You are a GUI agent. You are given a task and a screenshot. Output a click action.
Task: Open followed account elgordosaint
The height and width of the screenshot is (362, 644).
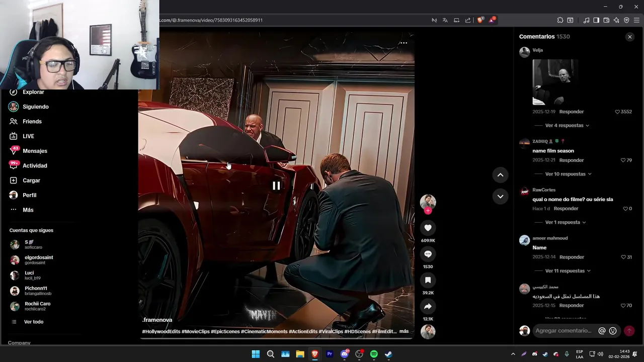point(32,260)
